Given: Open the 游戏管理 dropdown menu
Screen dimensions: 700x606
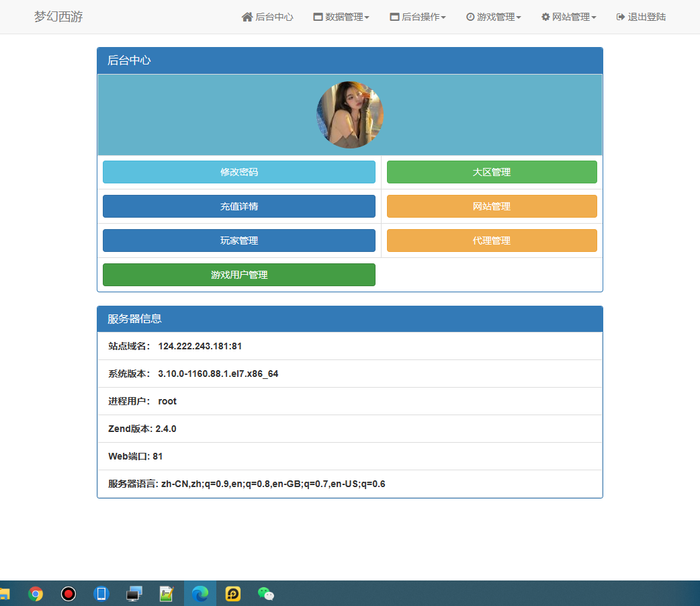Looking at the screenshot, I should point(494,17).
